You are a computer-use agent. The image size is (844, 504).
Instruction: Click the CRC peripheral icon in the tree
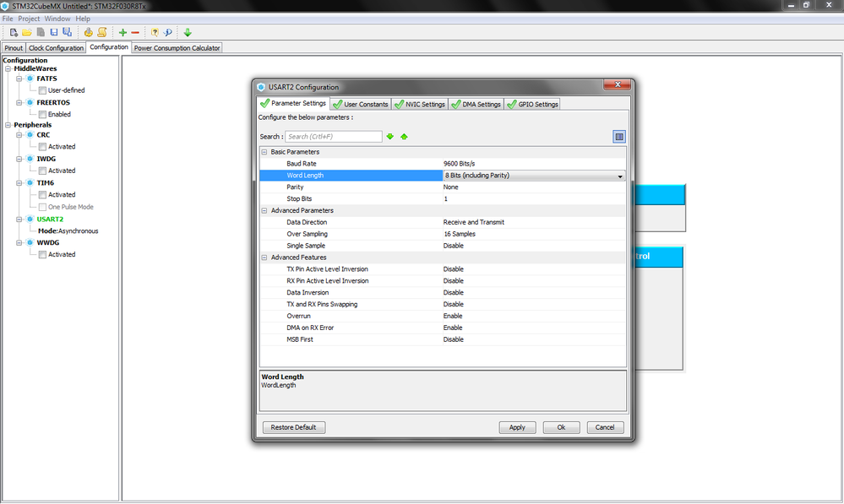pyautogui.click(x=30, y=135)
